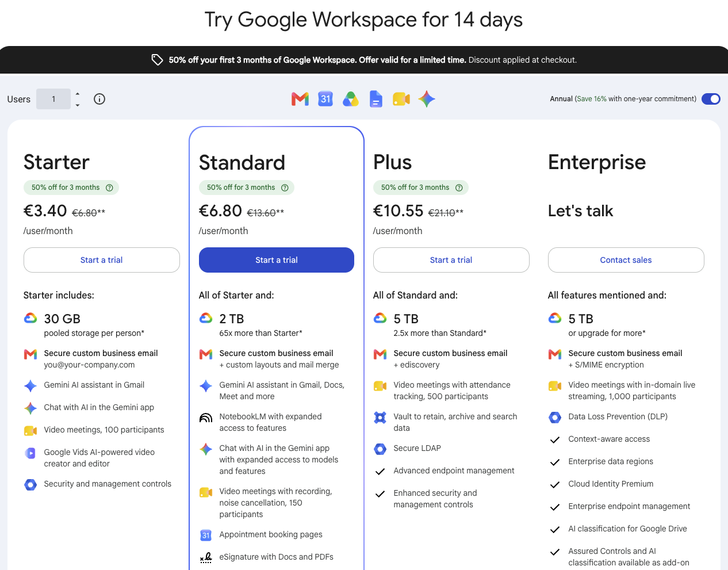Click the Data Loss Prevention icon in Enterprise plan
The image size is (728, 570).
coord(555,418)
